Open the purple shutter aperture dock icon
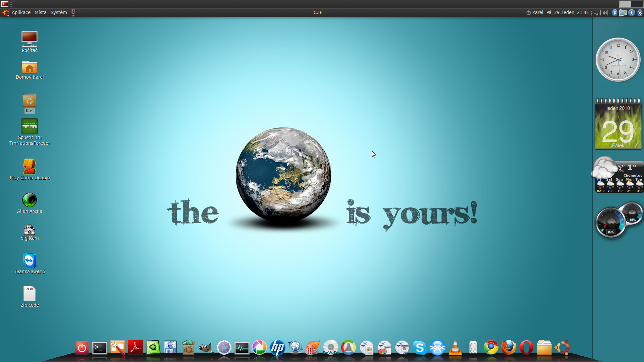The height and width of the screenshot is (362, 644). [224, 347]
